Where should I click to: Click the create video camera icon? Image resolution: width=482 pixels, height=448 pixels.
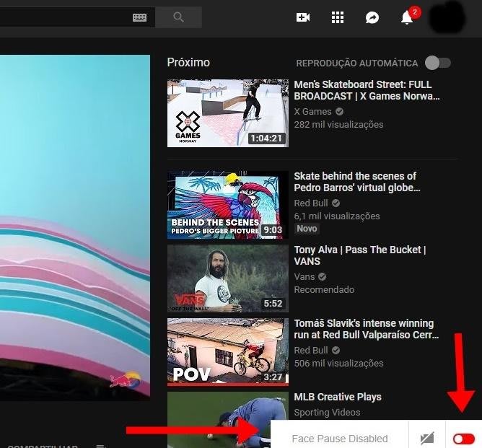click(x=303, y=17)
